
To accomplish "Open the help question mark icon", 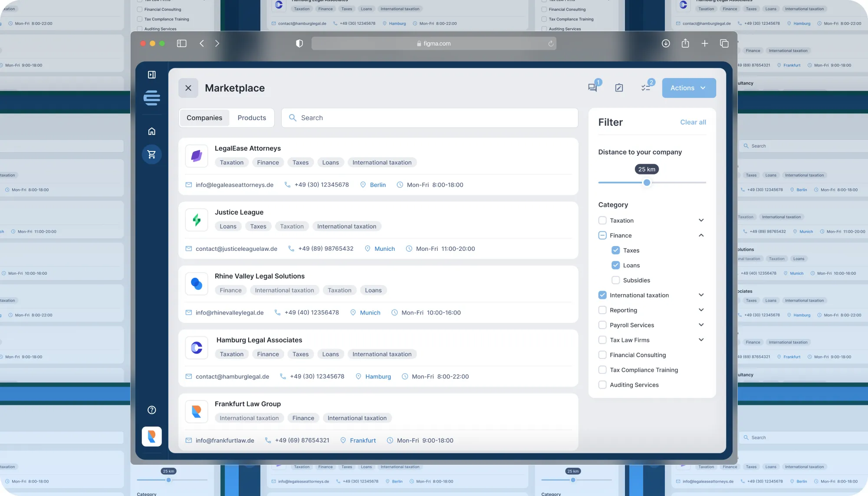I will click(151, 410).
